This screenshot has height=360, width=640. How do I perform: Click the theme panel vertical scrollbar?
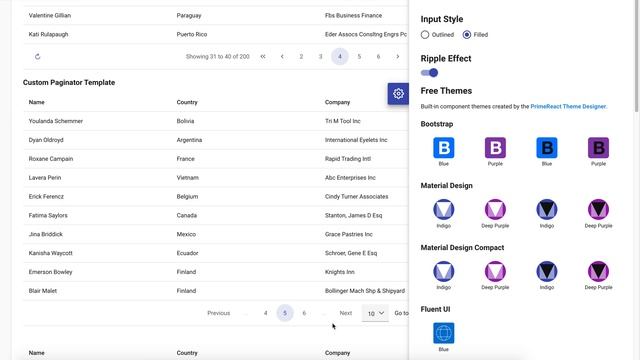(x=637, y=55)
